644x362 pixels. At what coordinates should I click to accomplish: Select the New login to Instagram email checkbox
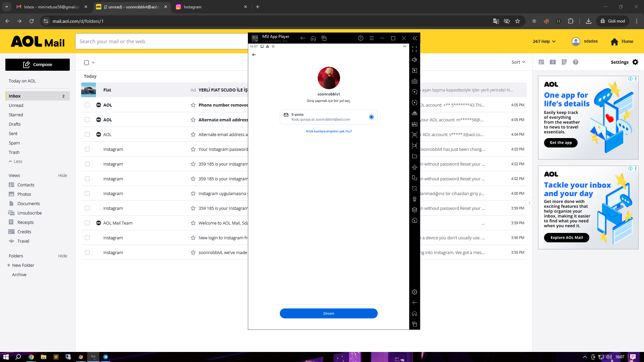pyautogui.click(x=87, y=238)
